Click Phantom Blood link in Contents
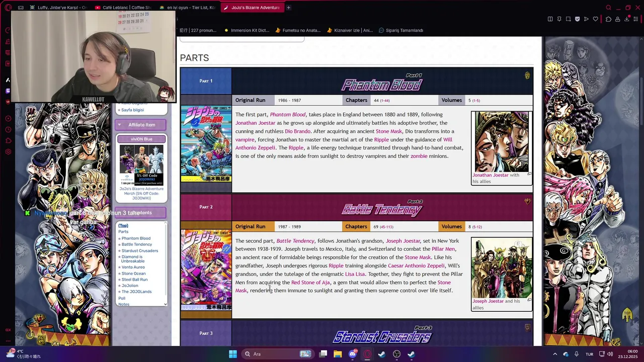The image size is (644, 362). click(136, 238)
